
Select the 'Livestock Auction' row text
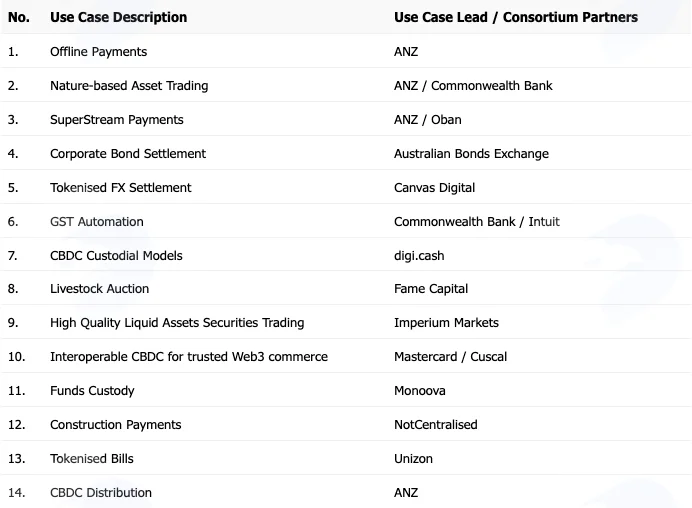pos(99,289)
